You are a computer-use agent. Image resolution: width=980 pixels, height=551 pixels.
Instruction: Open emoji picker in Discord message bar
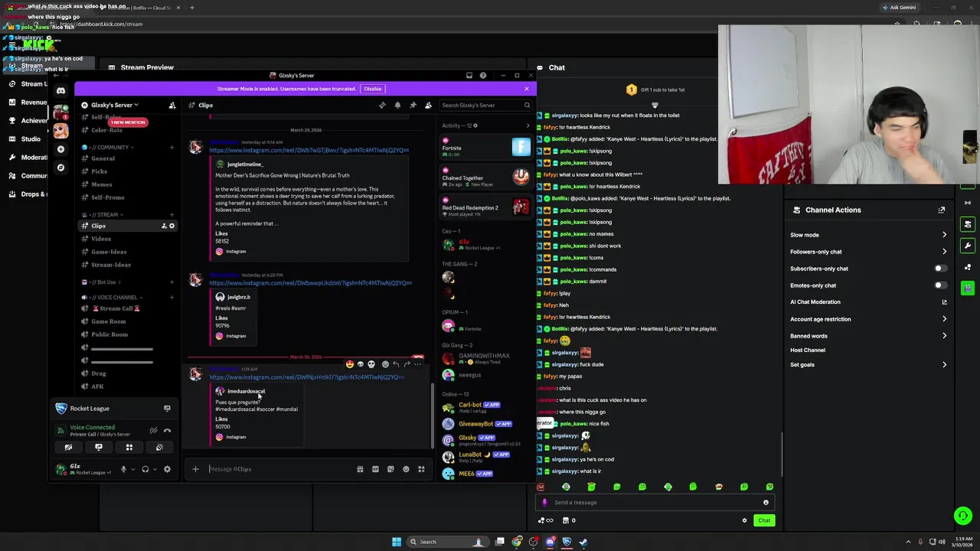(x=406, y=469)
